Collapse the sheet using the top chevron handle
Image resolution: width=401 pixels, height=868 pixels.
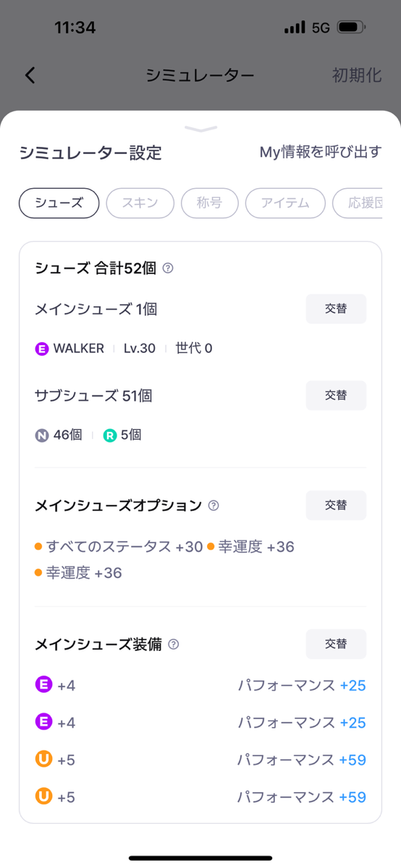(x=200, y=129)
